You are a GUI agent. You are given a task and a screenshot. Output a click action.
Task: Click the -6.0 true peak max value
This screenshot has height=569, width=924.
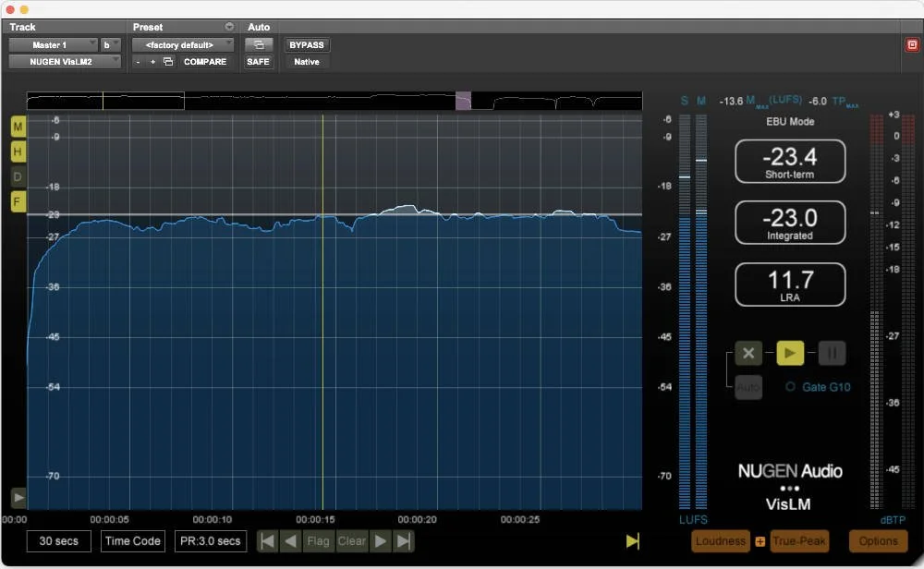[818, 102]
